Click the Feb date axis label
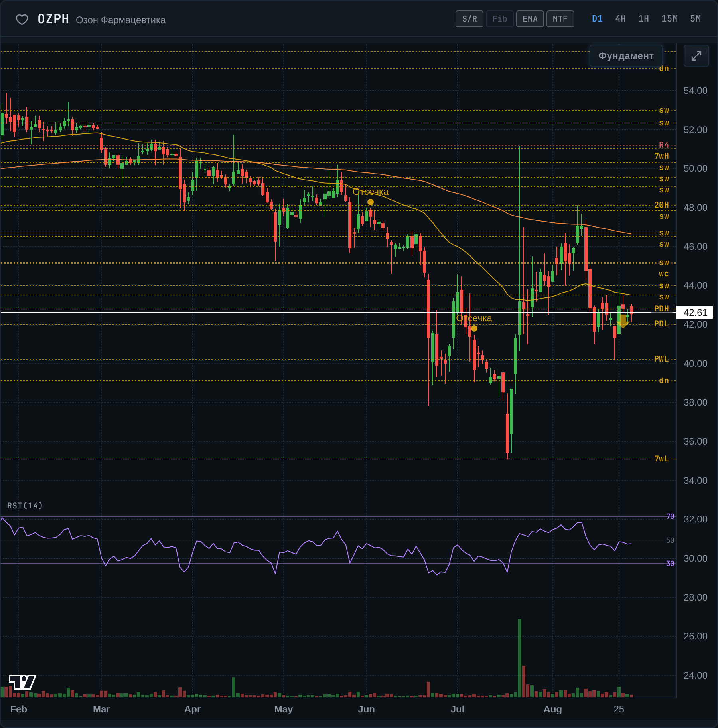Image resolution: width=718 pixels, height=728 pixels. [18, 709]
